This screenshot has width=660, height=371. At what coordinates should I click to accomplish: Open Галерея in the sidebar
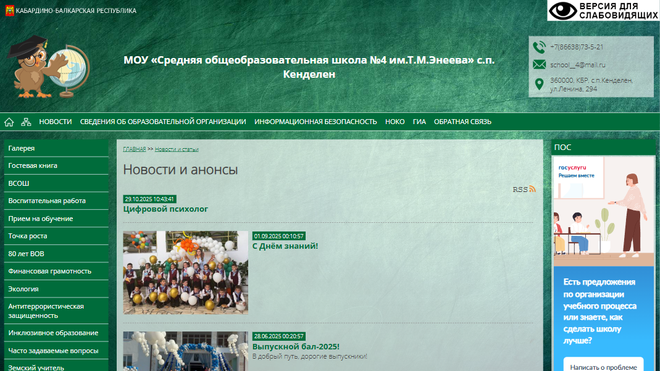tap(56, 148)
